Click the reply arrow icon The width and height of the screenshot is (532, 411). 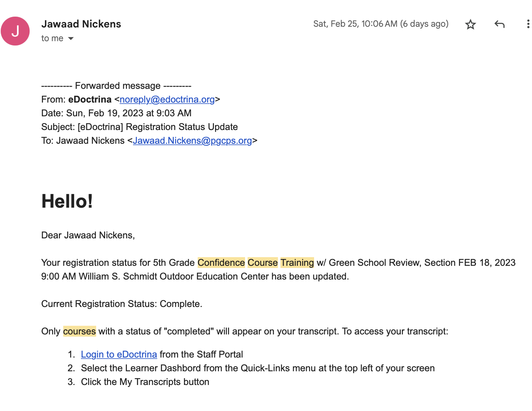click(499, 24)
